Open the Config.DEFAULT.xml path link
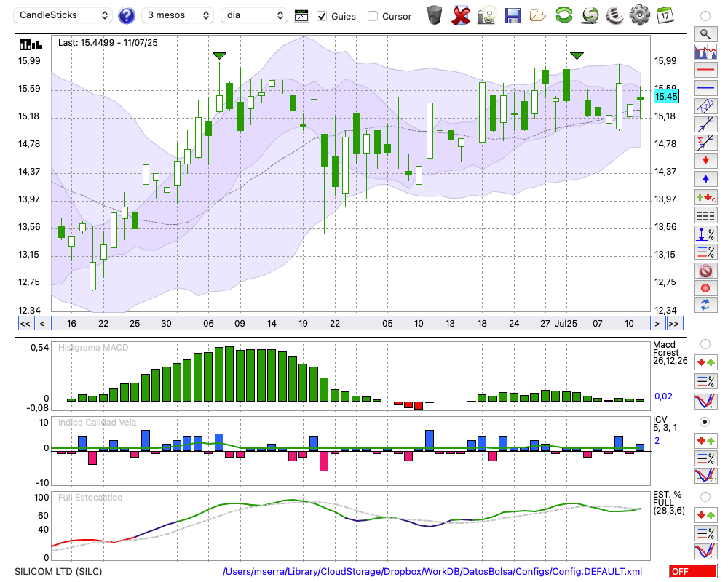 click(432, 571)
